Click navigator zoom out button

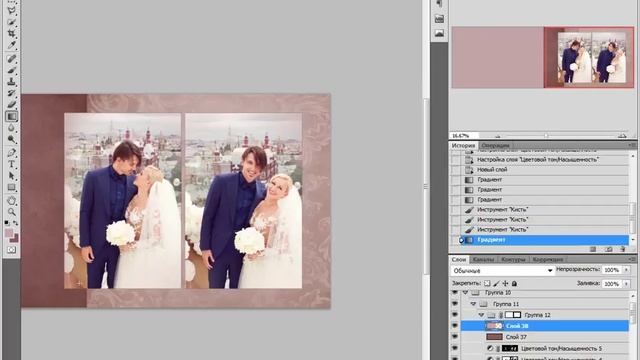498,136
